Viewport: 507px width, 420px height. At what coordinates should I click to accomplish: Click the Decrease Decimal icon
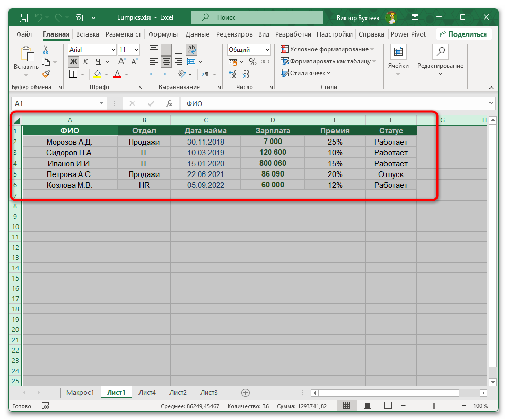click(244, 73)
